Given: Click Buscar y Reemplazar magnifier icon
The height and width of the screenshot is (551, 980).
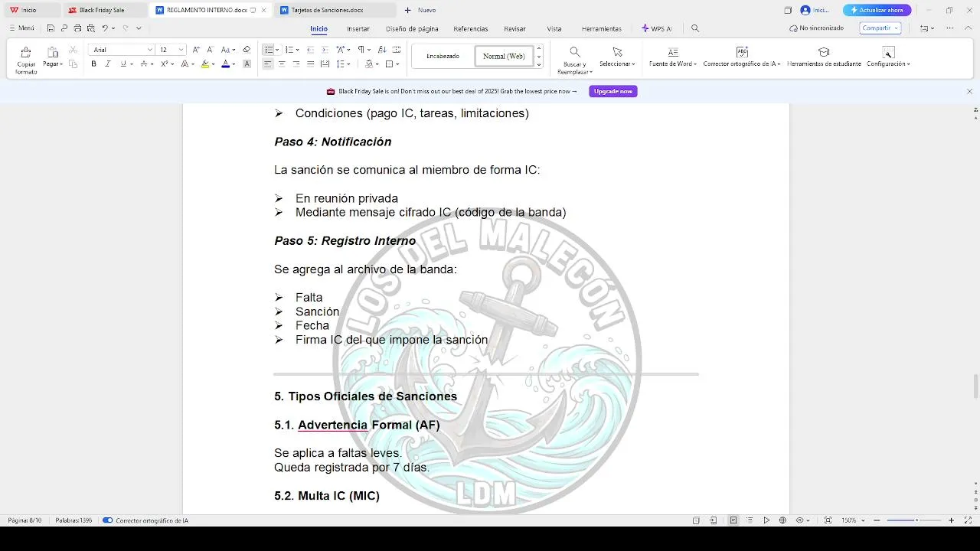Looking at the screenshot, I should (x=574, y=52).
